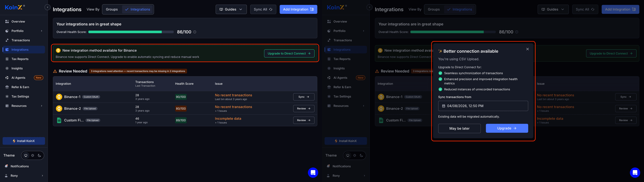The image size is (644, 182).
Task: Select dark theme on the undimmed page
Action: pyautogui.click(x=40, y=156)
